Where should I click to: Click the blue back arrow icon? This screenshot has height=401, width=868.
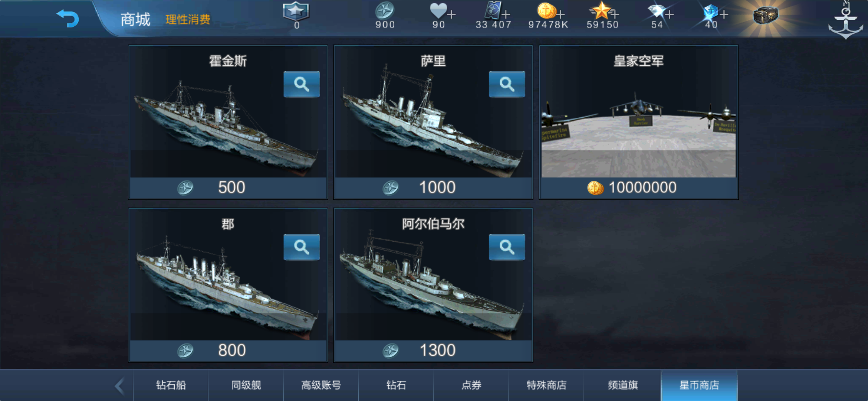(68, 18)
